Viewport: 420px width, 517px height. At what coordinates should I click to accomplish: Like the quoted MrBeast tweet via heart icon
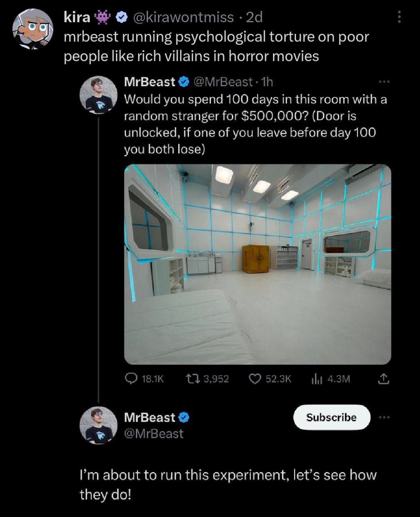[x=254, y=378]
